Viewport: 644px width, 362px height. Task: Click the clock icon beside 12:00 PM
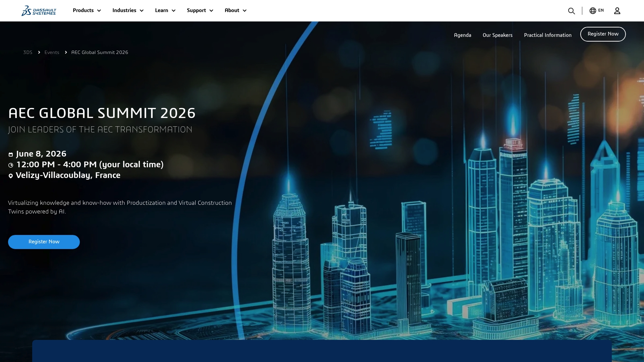pos(11,165)
